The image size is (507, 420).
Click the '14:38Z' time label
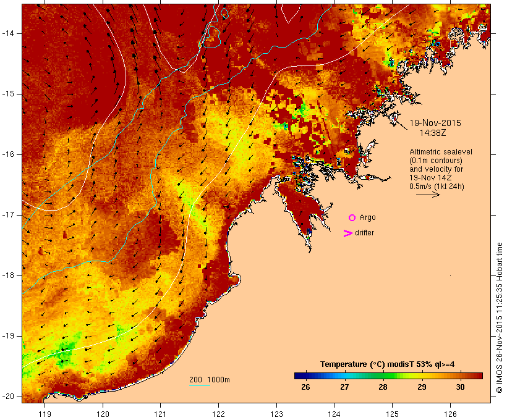coord(433,133)
